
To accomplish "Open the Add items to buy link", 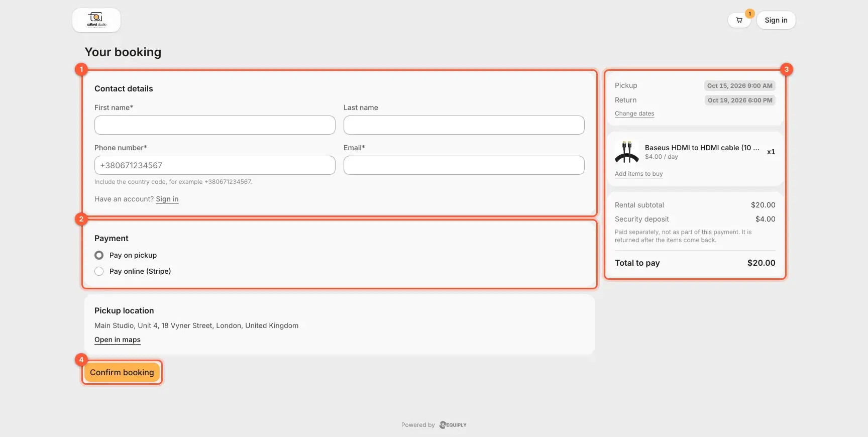I will click(639, 174).
